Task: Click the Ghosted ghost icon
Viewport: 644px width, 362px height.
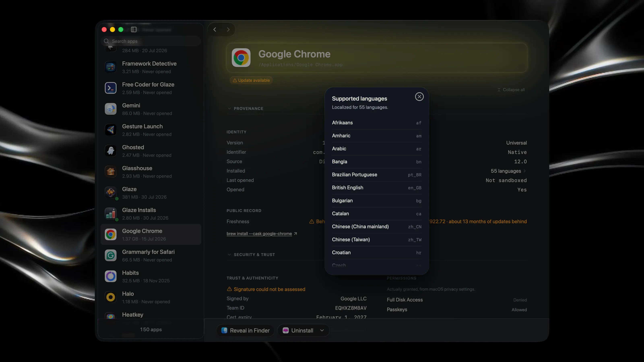Action: click(x=110, y=151)
